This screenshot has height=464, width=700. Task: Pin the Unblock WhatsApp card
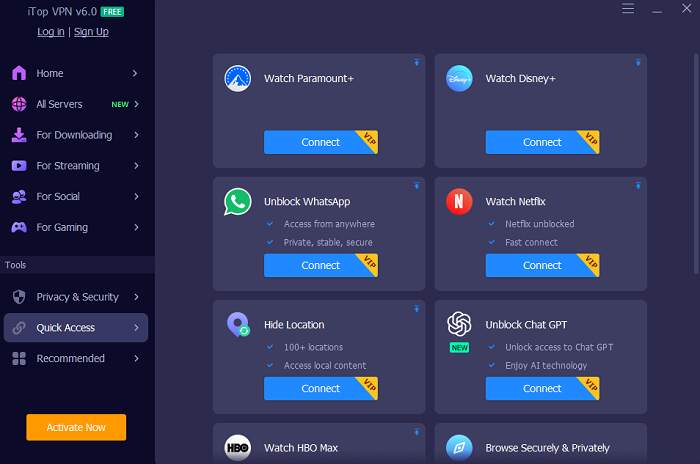click(417, 186)
